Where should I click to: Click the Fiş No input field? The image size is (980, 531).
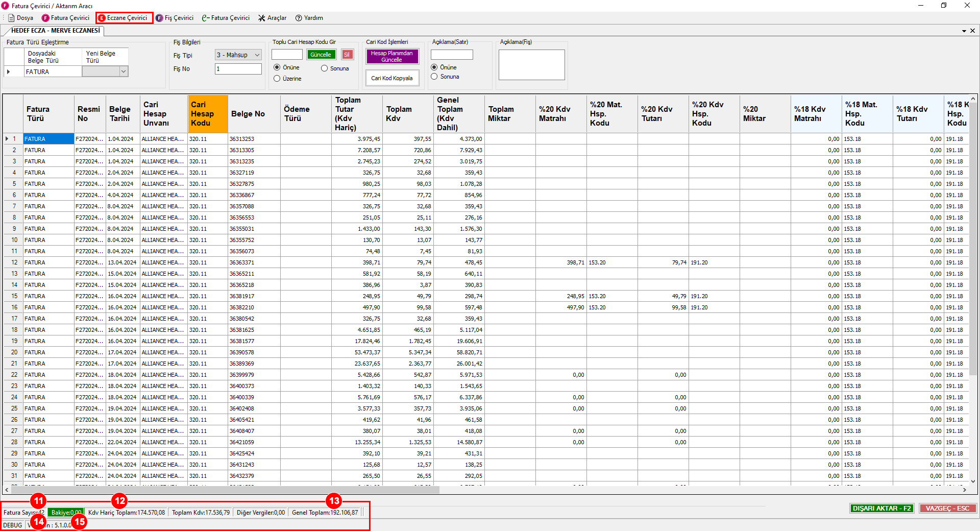[238, 69]
